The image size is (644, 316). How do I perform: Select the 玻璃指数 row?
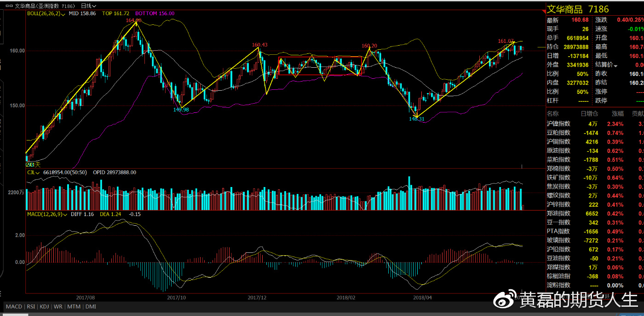tap(595, 240)
